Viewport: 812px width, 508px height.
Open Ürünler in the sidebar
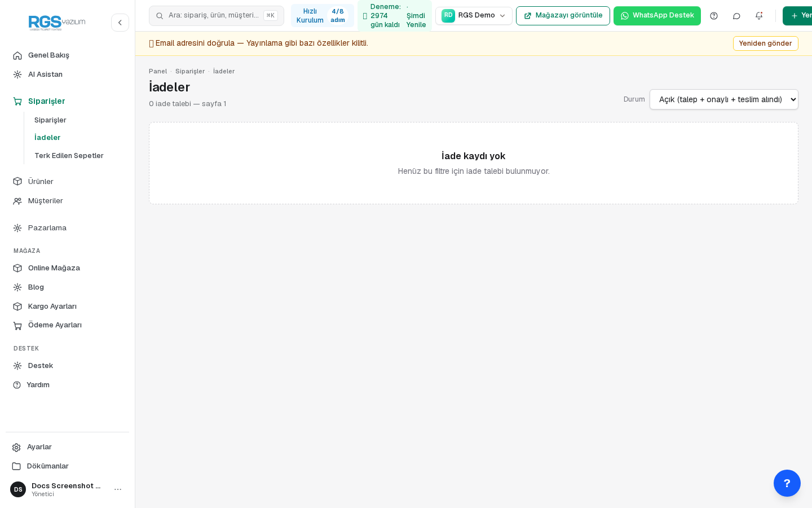click(68, 182)
